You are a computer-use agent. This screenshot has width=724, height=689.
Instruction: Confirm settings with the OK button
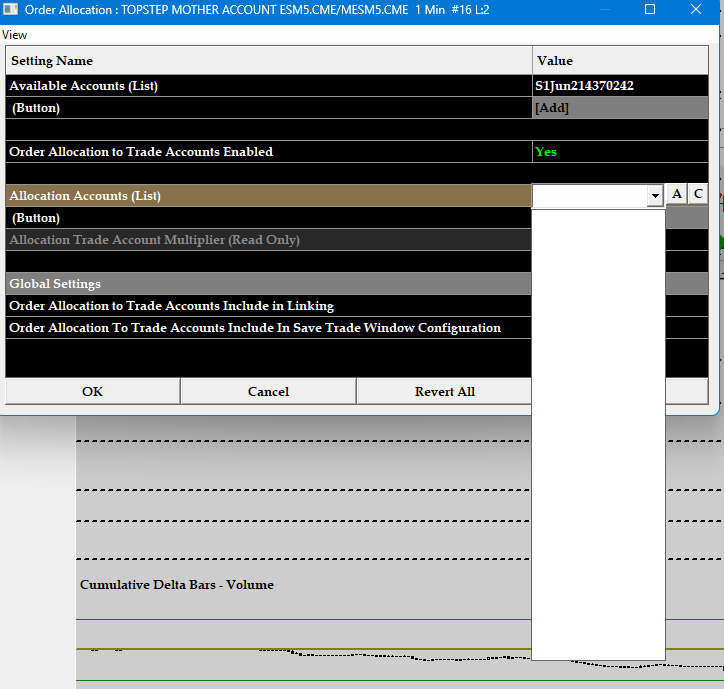click(x=92, y=391)
